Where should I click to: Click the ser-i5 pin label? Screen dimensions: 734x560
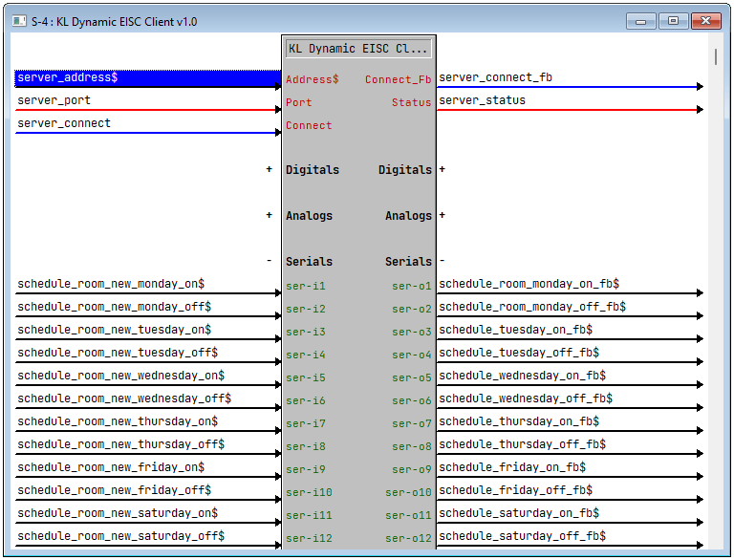(x=305, y=377)
